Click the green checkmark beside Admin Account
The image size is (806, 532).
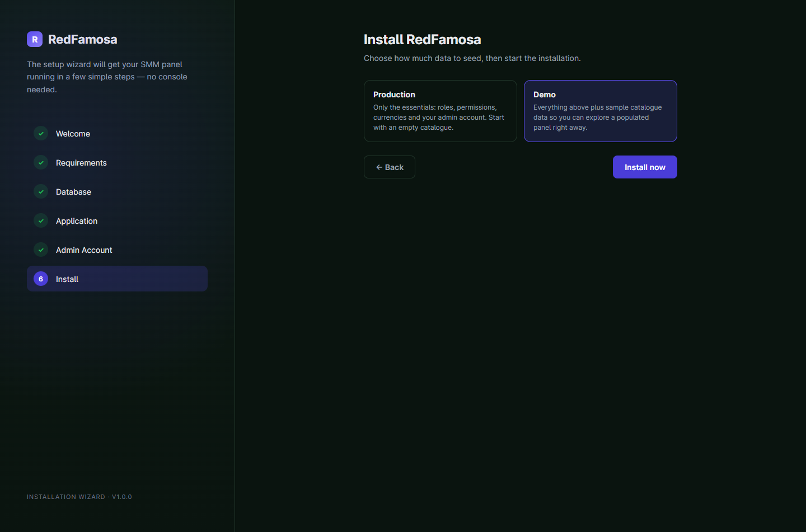coord(41,250)
